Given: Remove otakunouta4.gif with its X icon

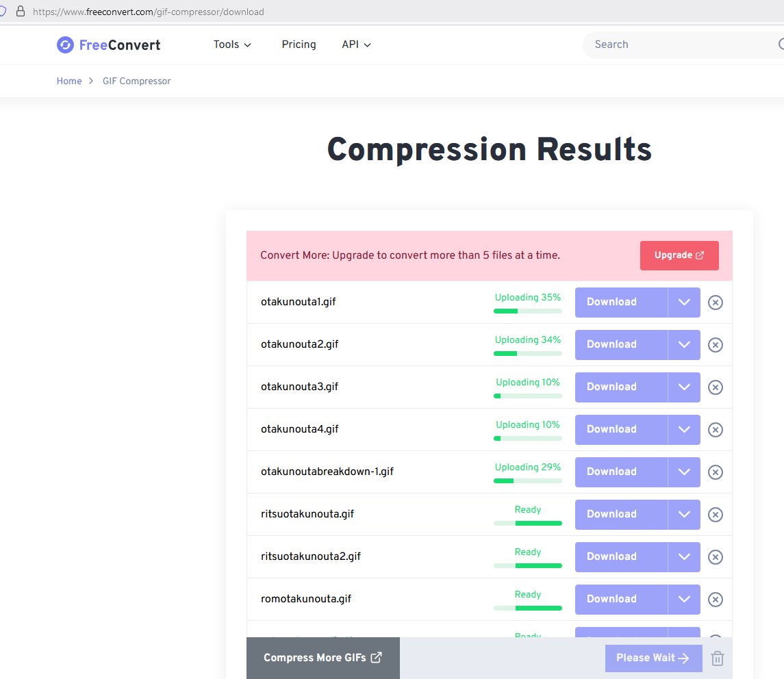Looking at the screenshot, I should 715,430.
